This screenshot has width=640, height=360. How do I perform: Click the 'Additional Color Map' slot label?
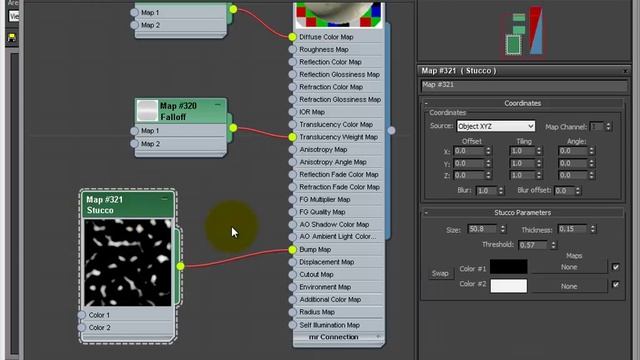[330, 300]
